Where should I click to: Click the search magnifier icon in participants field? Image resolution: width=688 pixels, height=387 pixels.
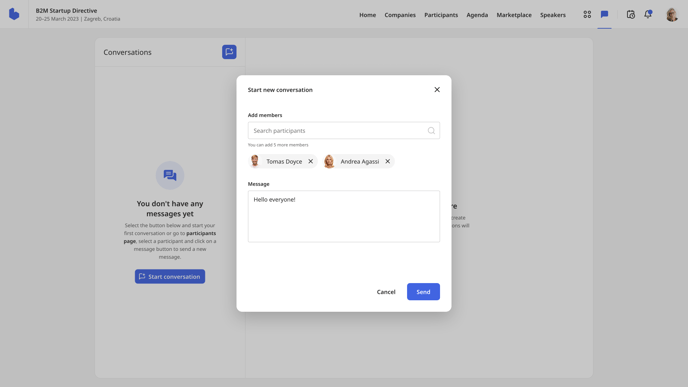point(431,130)
